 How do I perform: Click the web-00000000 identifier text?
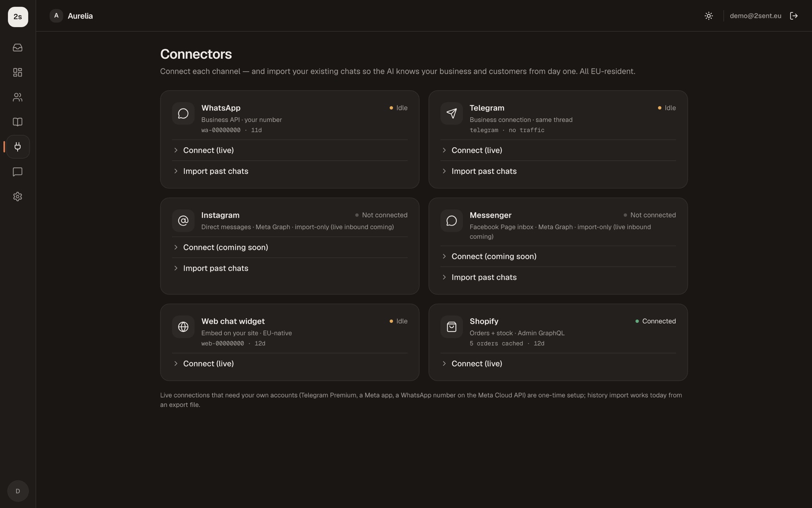[222, 344]
